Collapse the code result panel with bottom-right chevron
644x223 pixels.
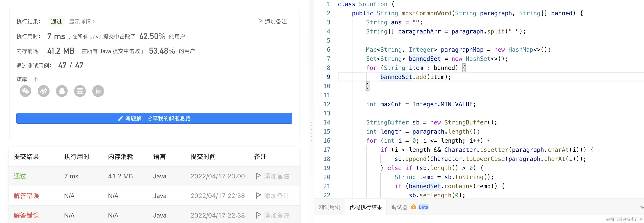(x=642, y=207)
